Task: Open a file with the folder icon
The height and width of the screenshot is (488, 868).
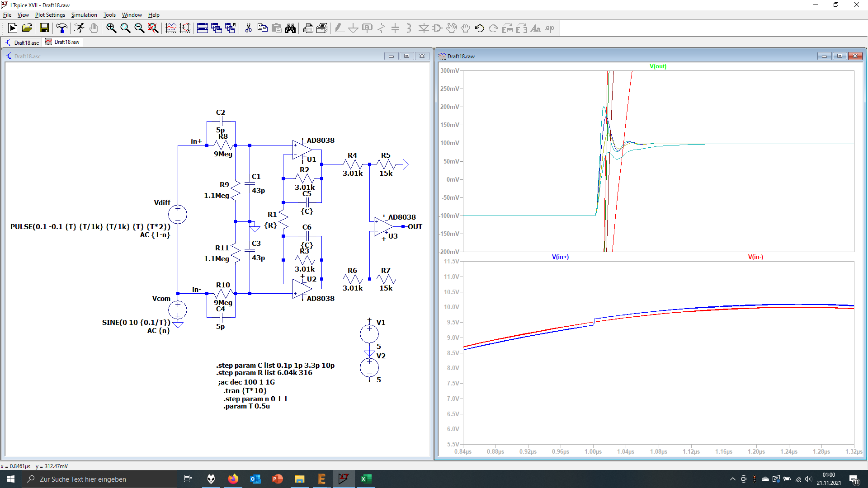Action: coord(27,28)
